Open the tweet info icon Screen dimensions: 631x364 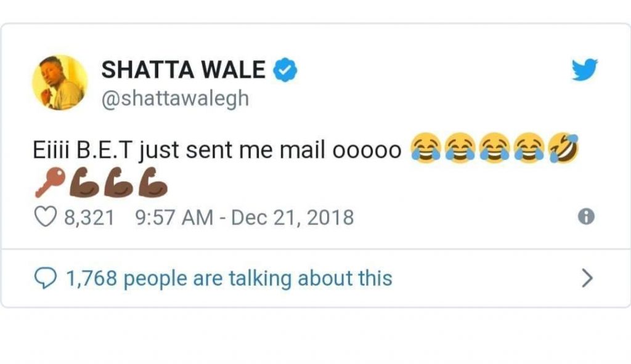pyautogui.click(x=586, y=216)
